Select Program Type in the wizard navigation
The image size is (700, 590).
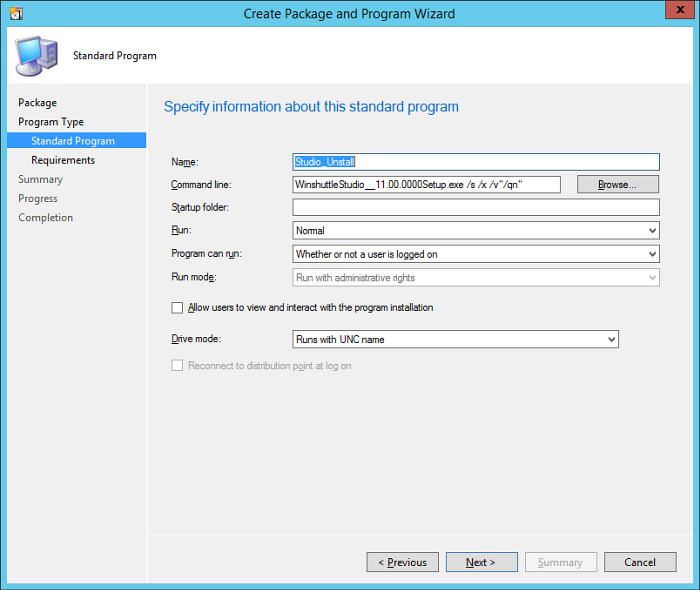coord(51,122)
